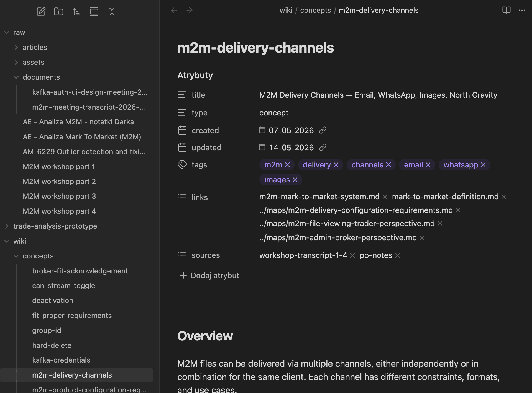
Task: Collapse the wiki folder
Action: [7, 241]
